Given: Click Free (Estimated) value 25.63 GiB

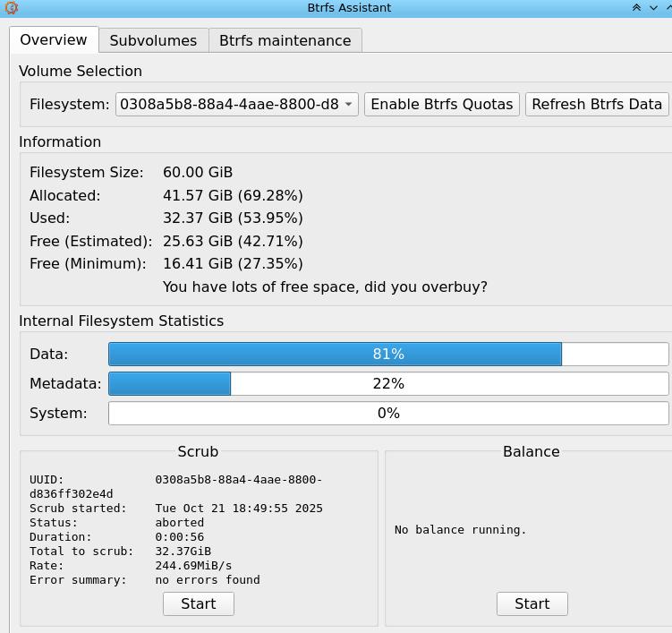Looking at the screenshot, I should point(233,241).
